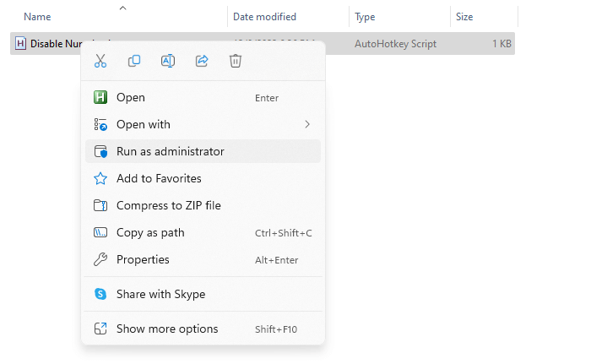Open Show more options
The width and height of the screenshot is (591, 364).
click(x=167, y=329)
